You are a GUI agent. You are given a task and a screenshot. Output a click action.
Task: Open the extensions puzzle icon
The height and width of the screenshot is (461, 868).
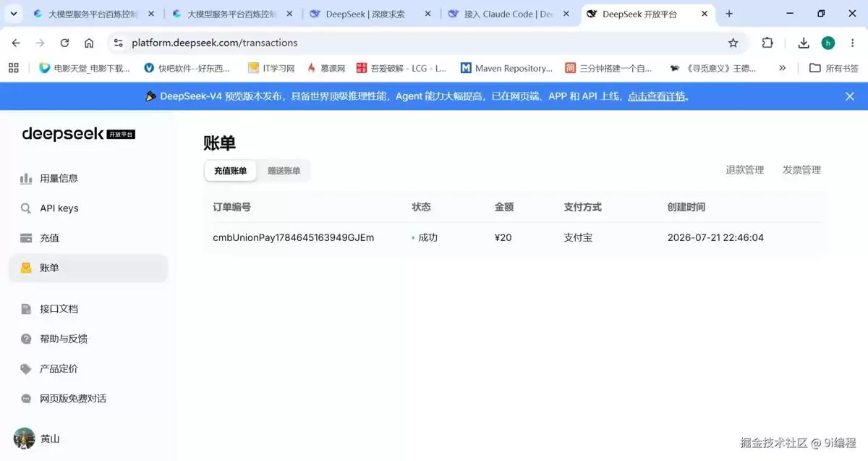(x=767, y=43)
